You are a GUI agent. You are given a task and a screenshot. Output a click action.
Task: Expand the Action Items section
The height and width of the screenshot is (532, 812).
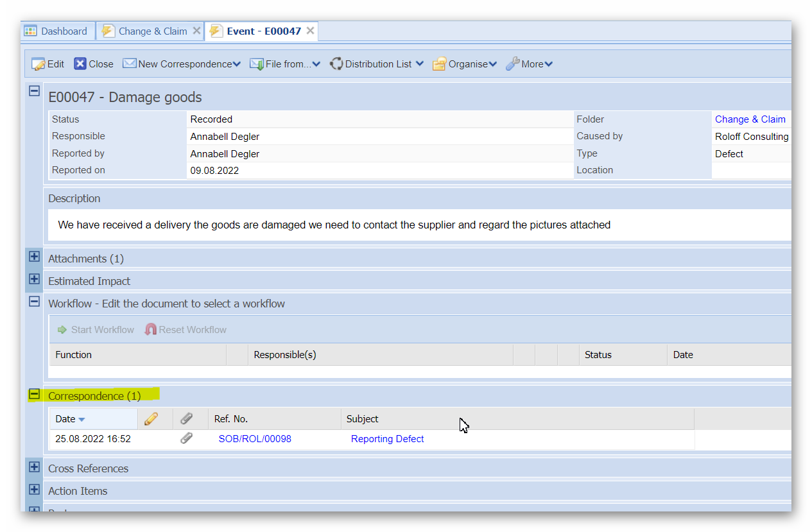(x=35, y=490)
